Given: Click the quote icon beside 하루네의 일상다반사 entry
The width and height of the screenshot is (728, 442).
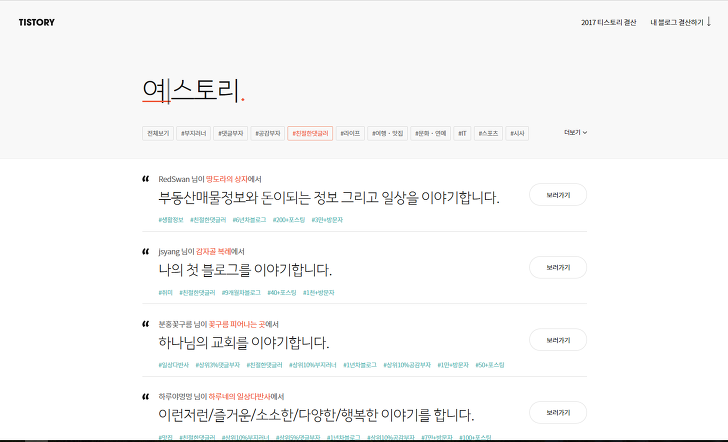Looking at the screenshot, I should (x=145, y=396).
